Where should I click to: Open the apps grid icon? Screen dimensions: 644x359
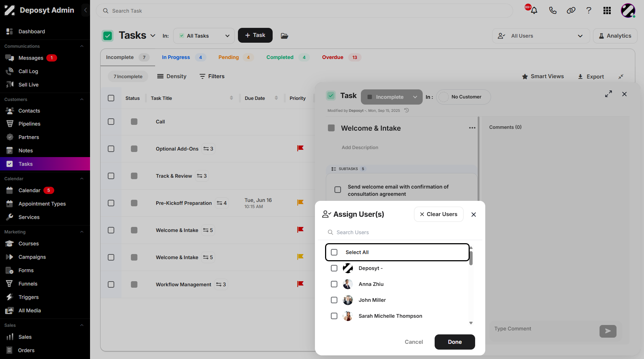pos(607,10)
